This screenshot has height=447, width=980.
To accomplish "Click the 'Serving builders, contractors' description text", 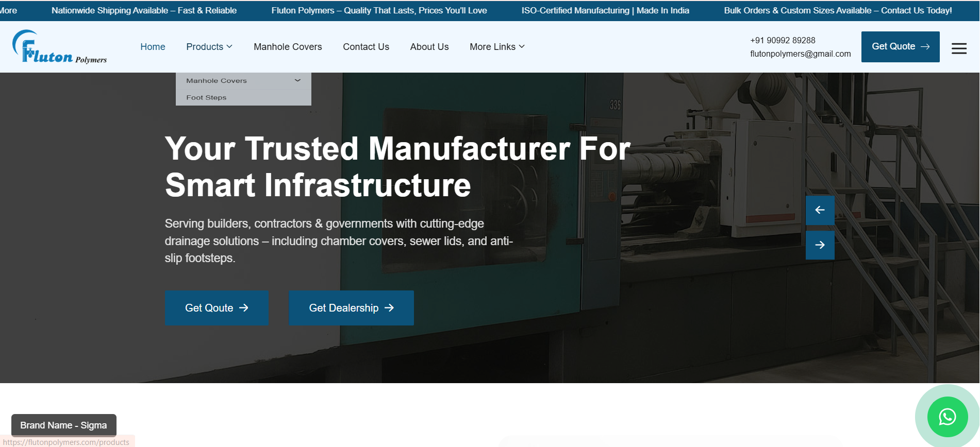I will point(339,241).
